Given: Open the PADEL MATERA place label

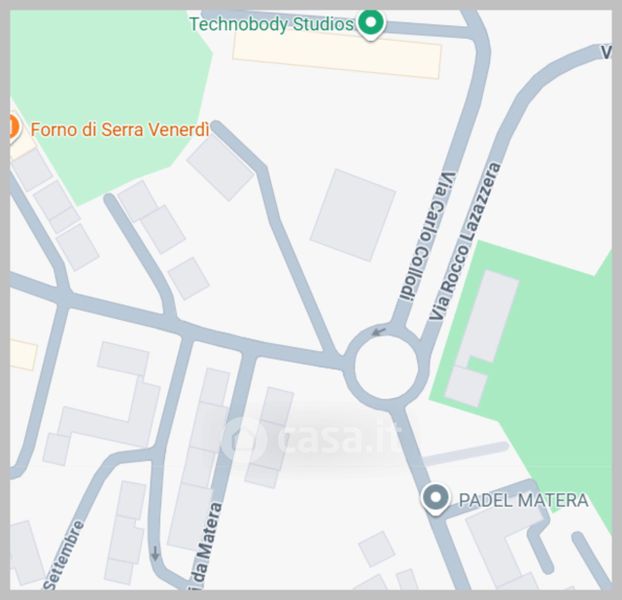Looking at the screenshot, I should coord(524,500).
